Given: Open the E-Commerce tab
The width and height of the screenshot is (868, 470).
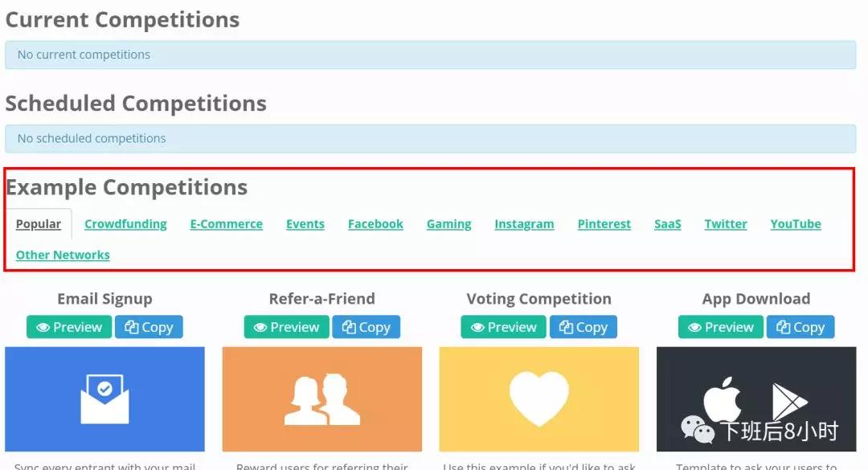Looking at the screenshot, I should click(x=226, y=224).
